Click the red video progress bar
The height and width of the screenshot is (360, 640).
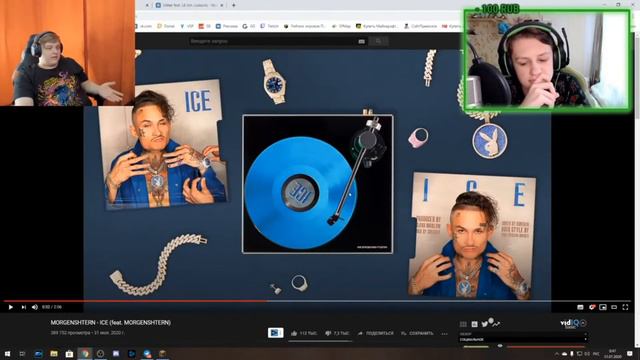tap(135, 301)
